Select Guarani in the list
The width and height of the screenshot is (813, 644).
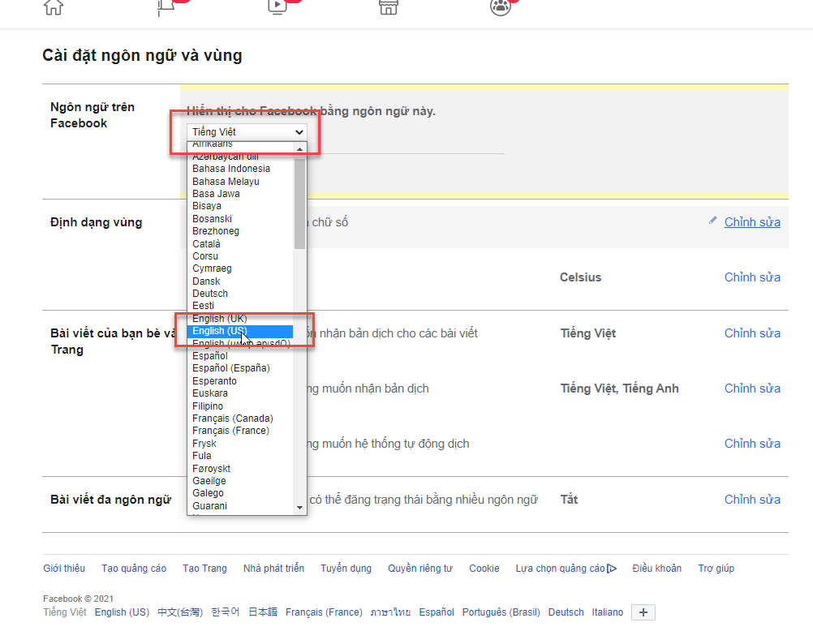point(209,505)
